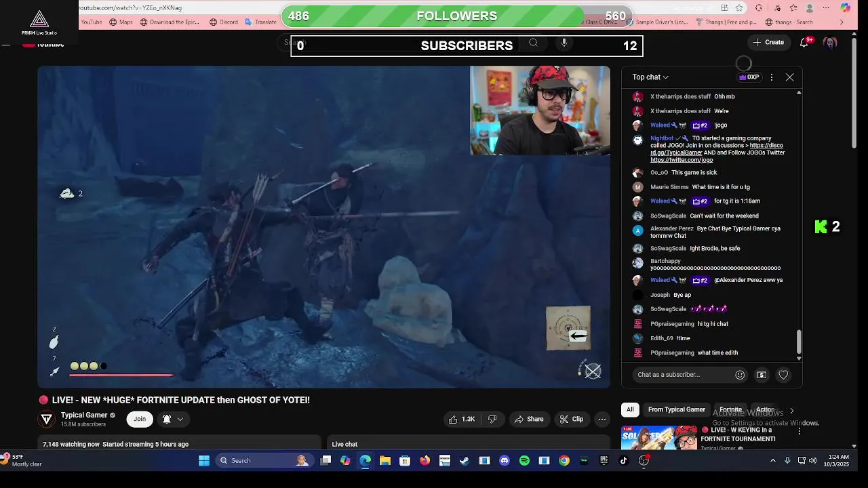868x488 pixels.
Task: Send a heart reaction in chat
Action: point(783,375)
